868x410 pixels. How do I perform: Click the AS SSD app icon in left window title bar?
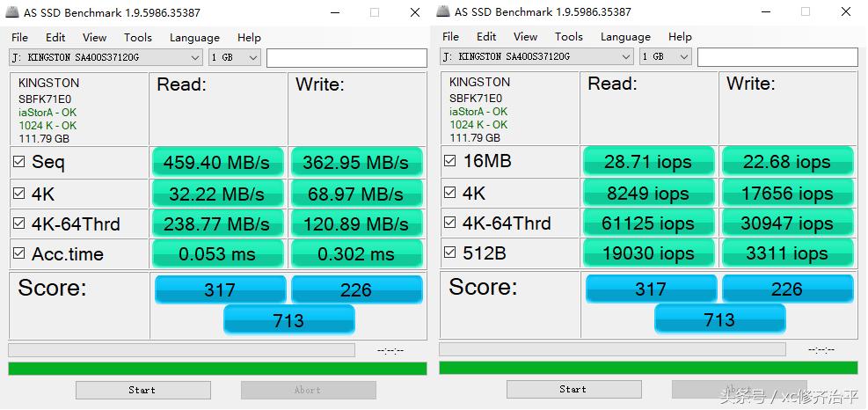(11, 11)
